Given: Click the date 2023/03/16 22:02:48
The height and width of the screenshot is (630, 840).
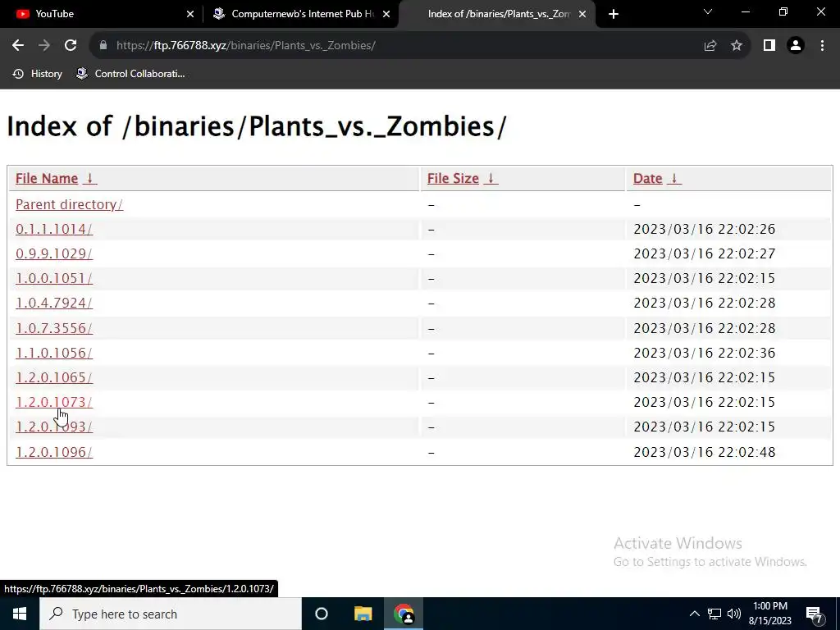Looking at the screenshot, I should (x=705, y=452).
